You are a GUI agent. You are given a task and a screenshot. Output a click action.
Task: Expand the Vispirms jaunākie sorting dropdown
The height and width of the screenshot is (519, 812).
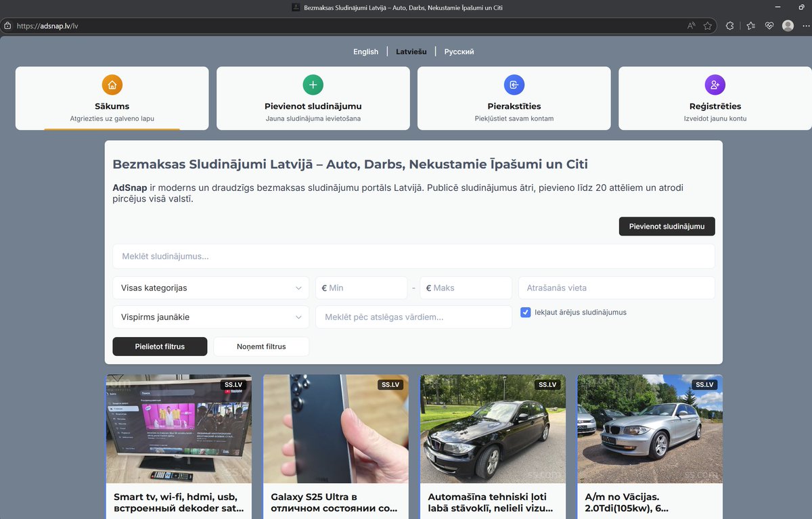coord(210,317)
